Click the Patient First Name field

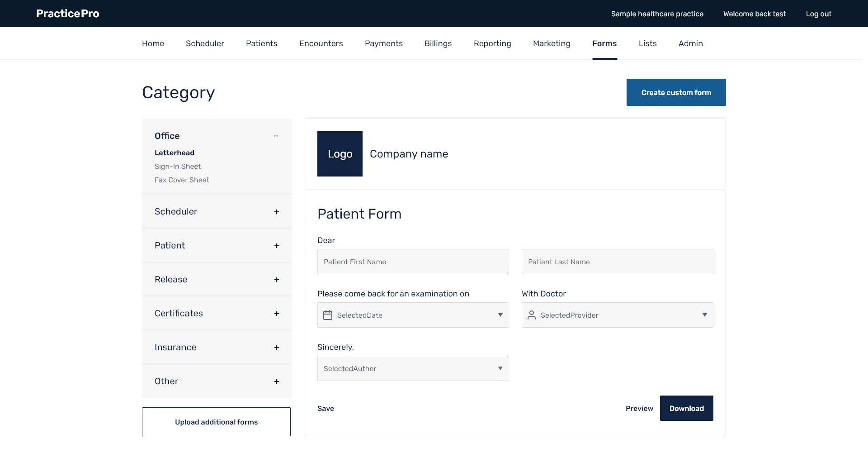pos(413,262)
